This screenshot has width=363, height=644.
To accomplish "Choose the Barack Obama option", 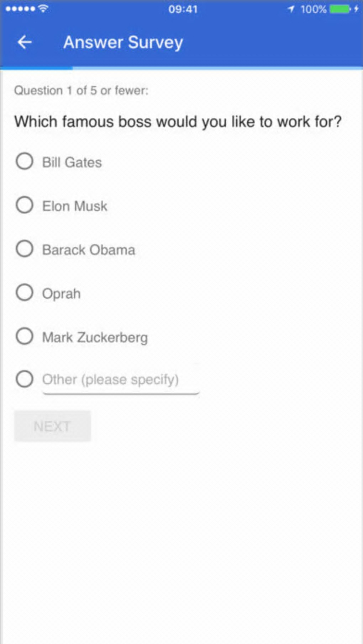I will point(25,249).
